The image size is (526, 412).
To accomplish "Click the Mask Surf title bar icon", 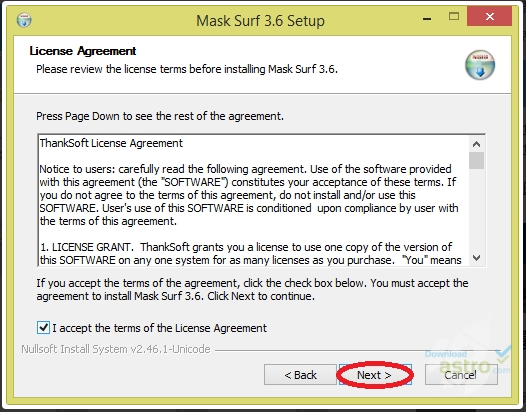I will click(24, 20).
